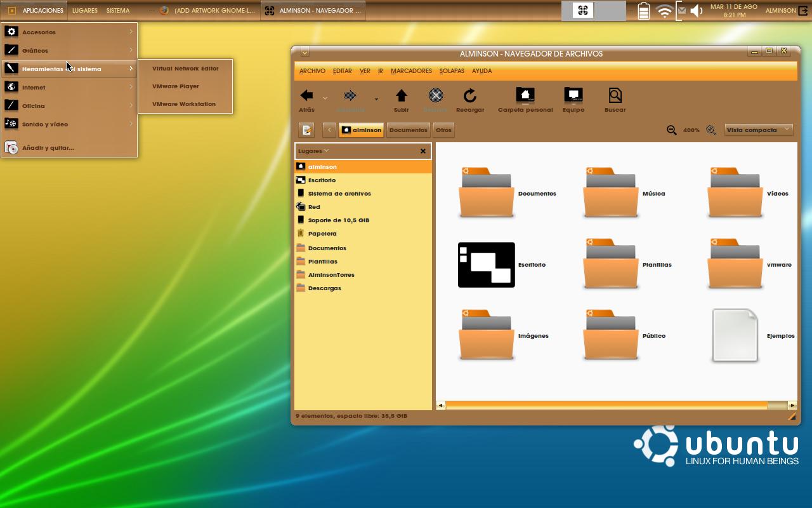Launch VMware Player from submenu
Screen dimensions: 812x508
185,86
